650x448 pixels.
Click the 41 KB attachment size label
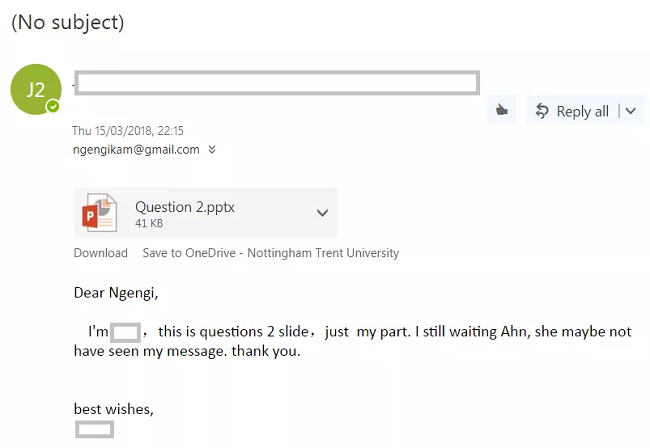coord(149,223)
